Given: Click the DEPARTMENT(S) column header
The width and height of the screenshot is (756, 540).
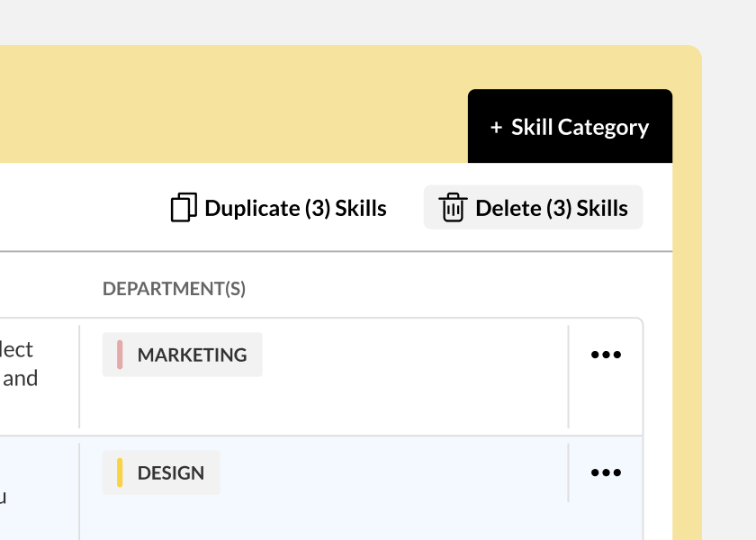Looking at the screenshot, I should [x=175, y=288].
